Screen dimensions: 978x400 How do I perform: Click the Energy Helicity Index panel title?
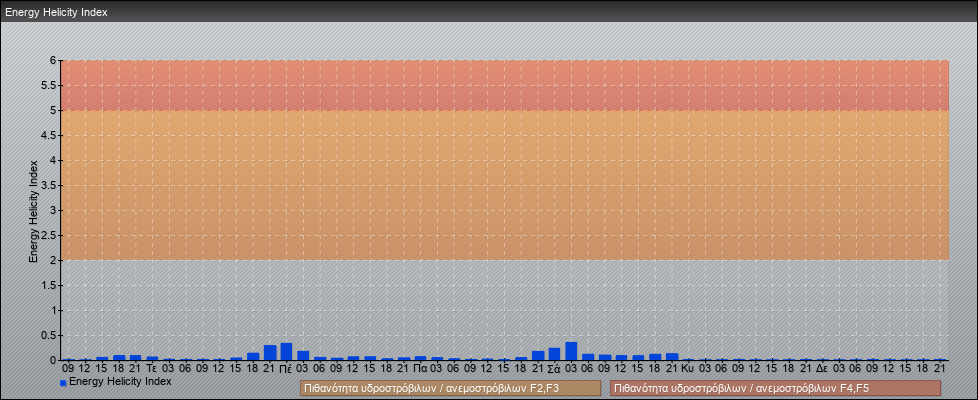[56, 12]
